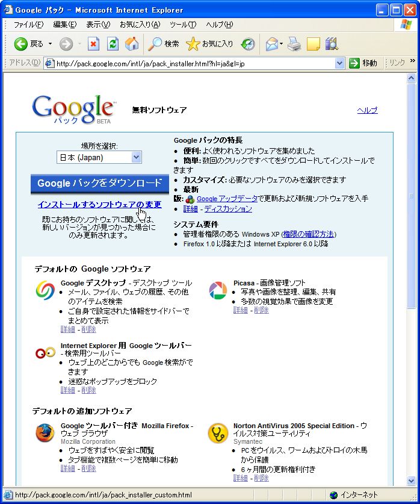Viewport: 420px width, 504px height.
Task: Open the ヘルプ(H) menu
Action: coord(219,25)
